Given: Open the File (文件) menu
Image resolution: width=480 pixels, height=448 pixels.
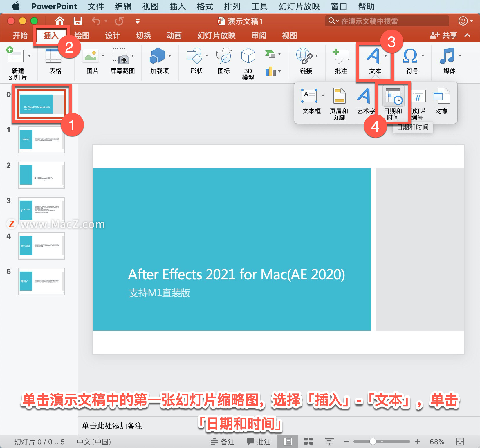Looking at the screenshot, I should pos(96,6).
